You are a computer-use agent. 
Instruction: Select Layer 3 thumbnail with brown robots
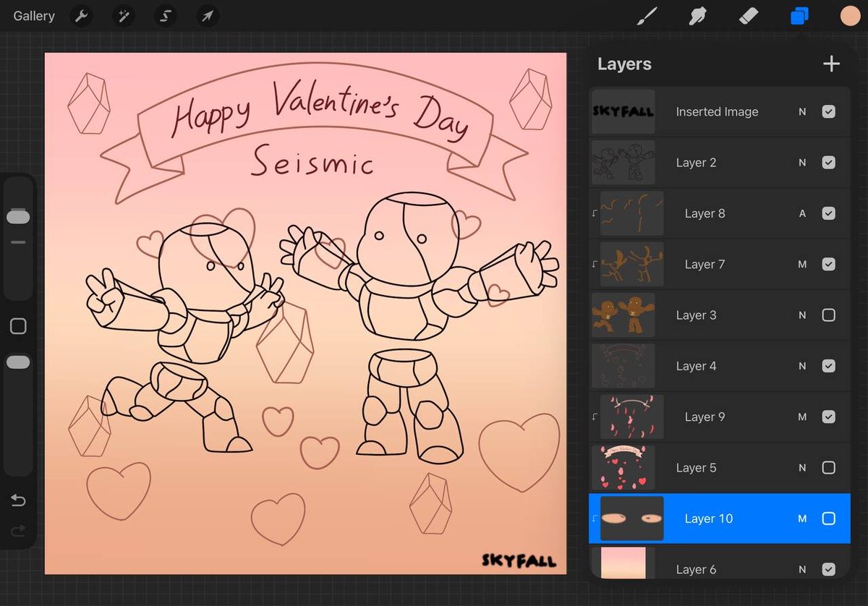(x=624, y=315)
